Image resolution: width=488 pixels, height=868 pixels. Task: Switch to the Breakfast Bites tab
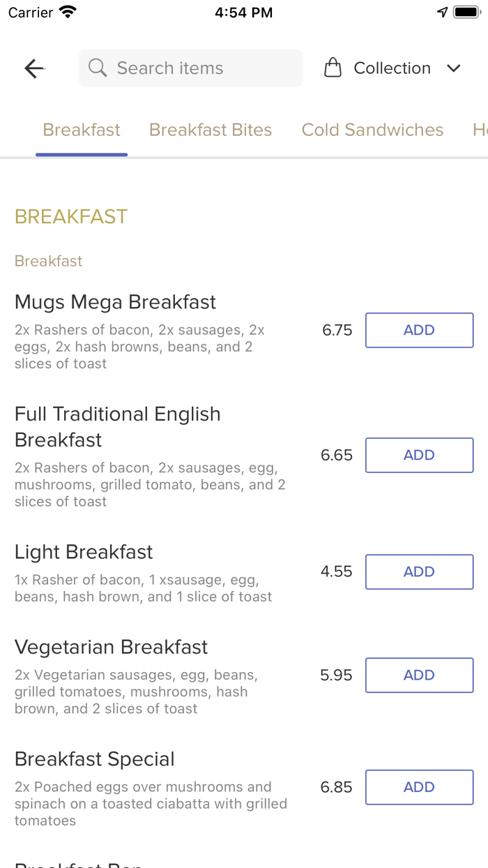tap(211, 130)
